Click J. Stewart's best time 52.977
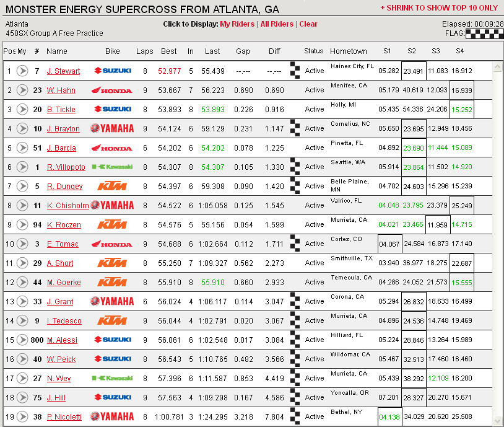Image resolution: width=504 pixels, height=427 pixels. pos(170,71)
